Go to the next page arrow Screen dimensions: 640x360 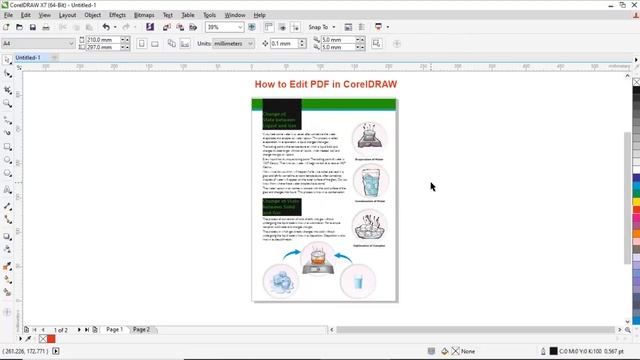coord(79,329)
